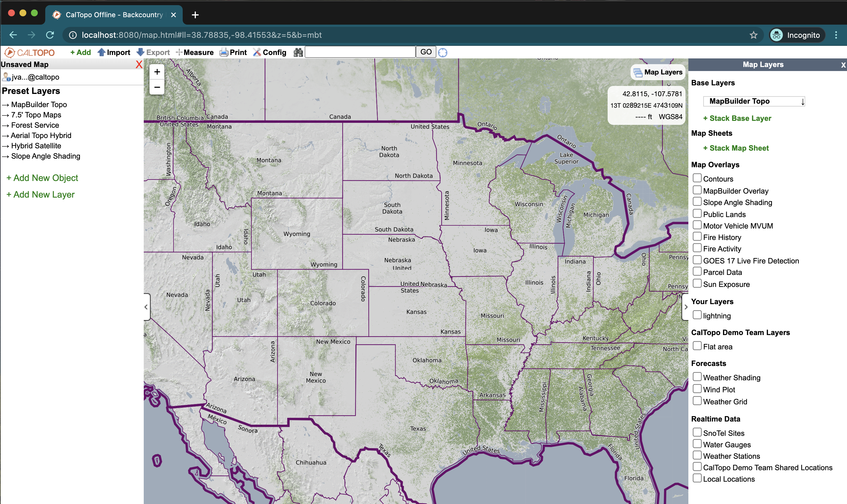Image resolution: width=847 pixels, height=504 pixels.
Task: Open the MapBuilder Topo base layer dropdown
Action: [754, 101]
